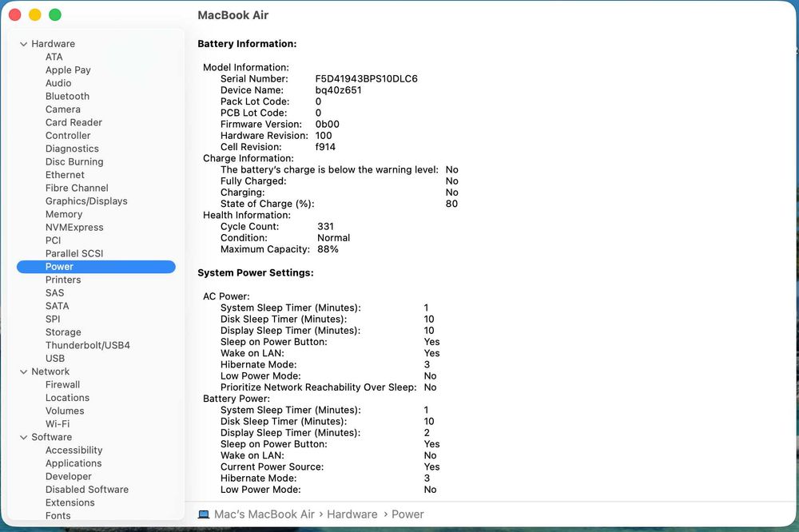This screenshot has height=532, width=799.
Task: Open Diagnostics in the sidebar
Action: coord(72,149)
